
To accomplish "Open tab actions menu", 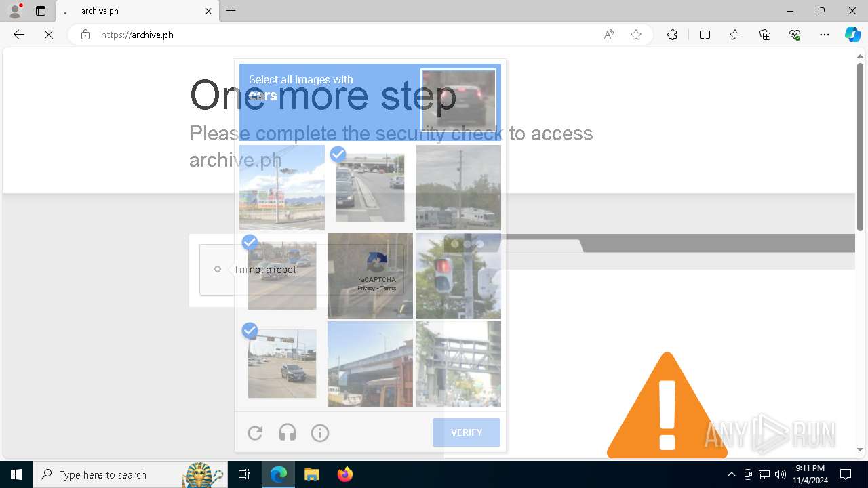I will click(x=41, y=11).
